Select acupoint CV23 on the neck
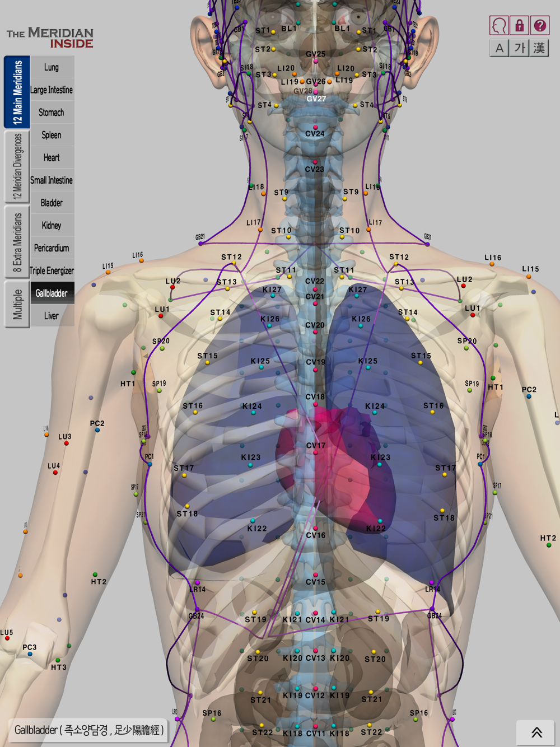560x747 pixels. [x=315, y=162]
